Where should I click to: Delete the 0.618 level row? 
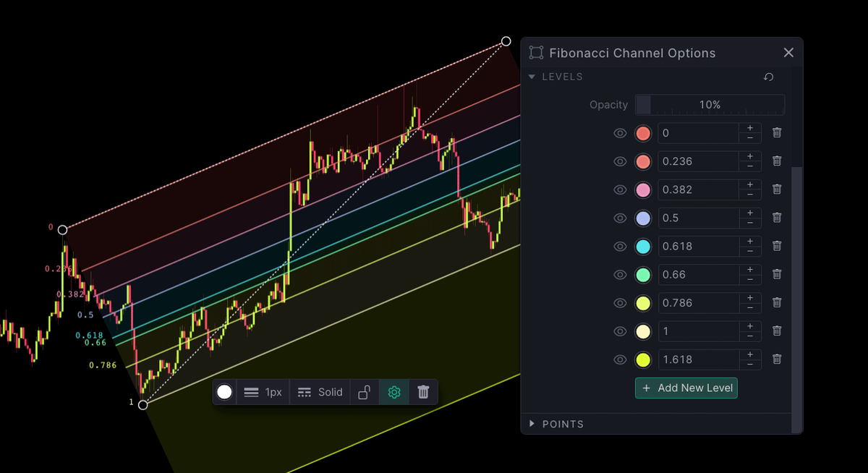pos(777,246)
